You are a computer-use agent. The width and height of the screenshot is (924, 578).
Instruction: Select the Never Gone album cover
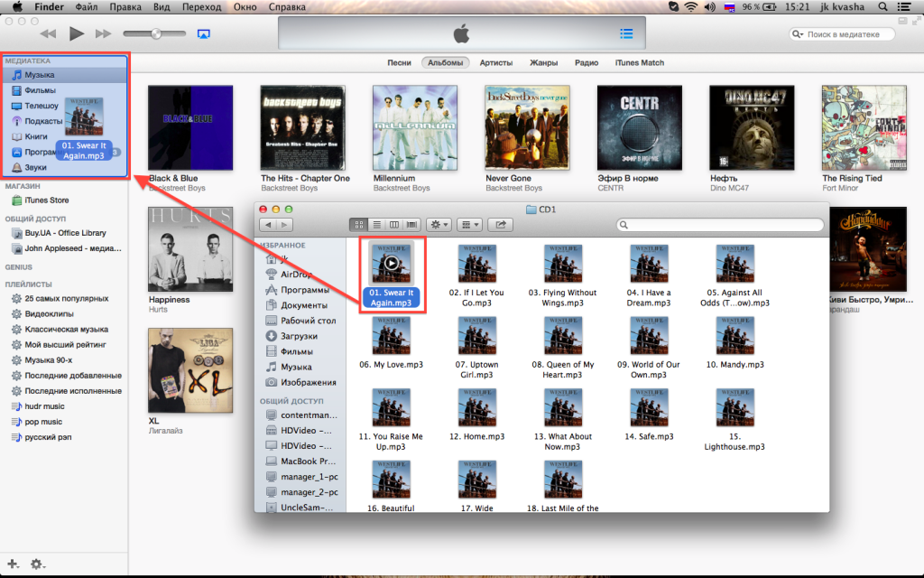[x=527, y=127]
